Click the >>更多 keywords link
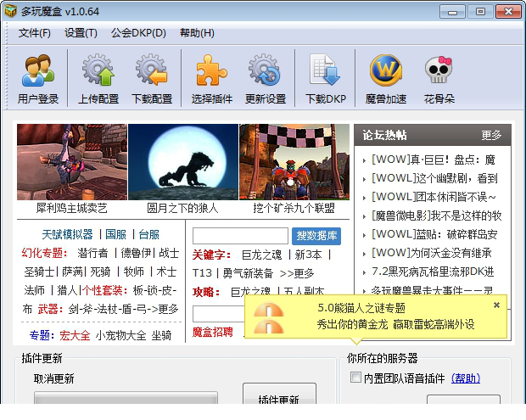This screenshot has height=420, width=526. pos(297,273)
